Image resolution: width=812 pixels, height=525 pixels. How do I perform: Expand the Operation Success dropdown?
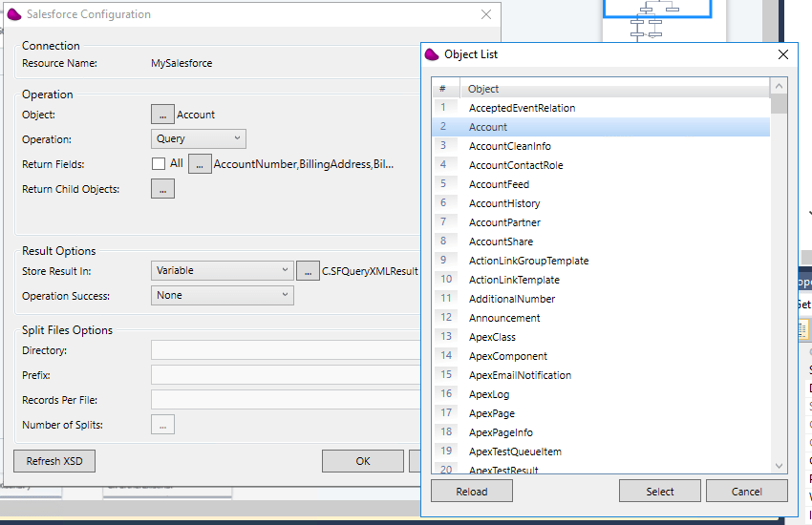(223, 295)
